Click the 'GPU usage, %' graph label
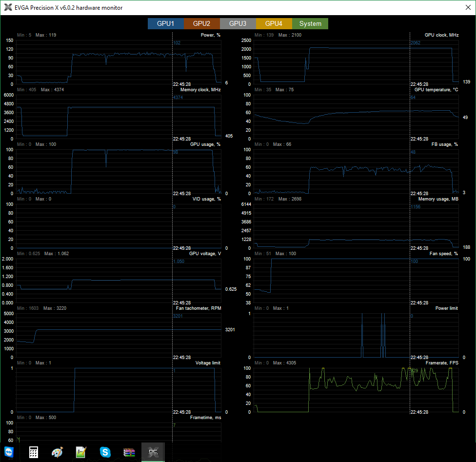The image size is (476, 462). pos(205,144)
